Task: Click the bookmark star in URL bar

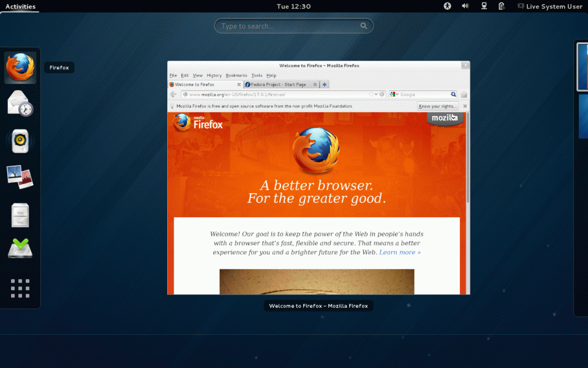Action: point(371,94)
